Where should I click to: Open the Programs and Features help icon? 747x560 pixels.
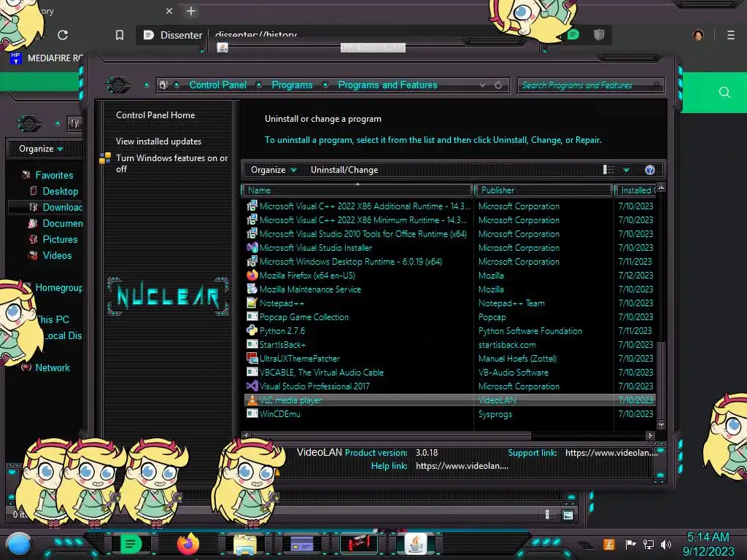[650, 170]
